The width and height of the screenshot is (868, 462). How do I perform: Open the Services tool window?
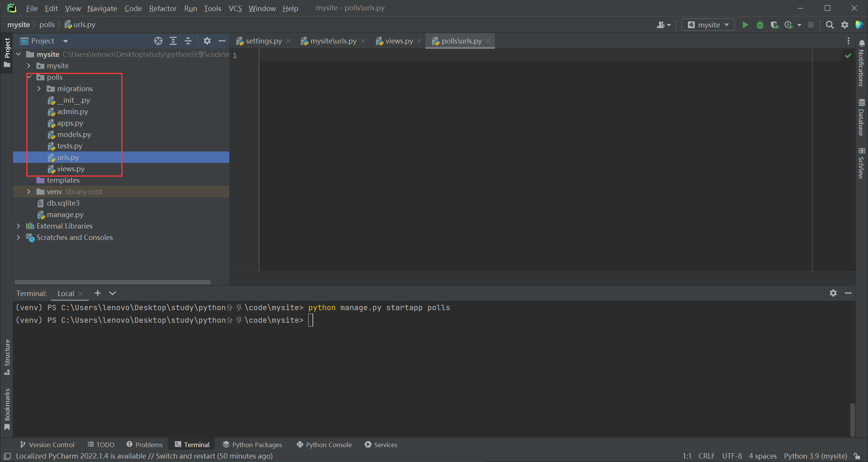[x=381, y=444]
